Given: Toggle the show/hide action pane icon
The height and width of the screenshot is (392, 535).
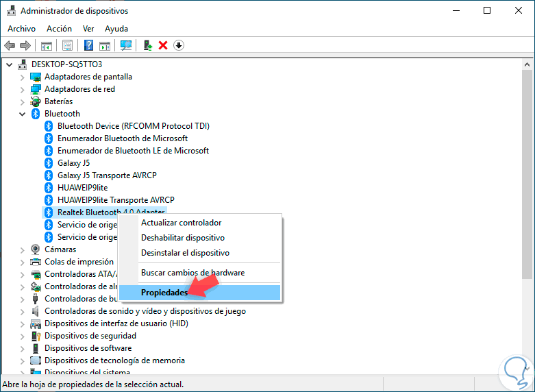Looking at the screenshot, I should tap(105, 45).
